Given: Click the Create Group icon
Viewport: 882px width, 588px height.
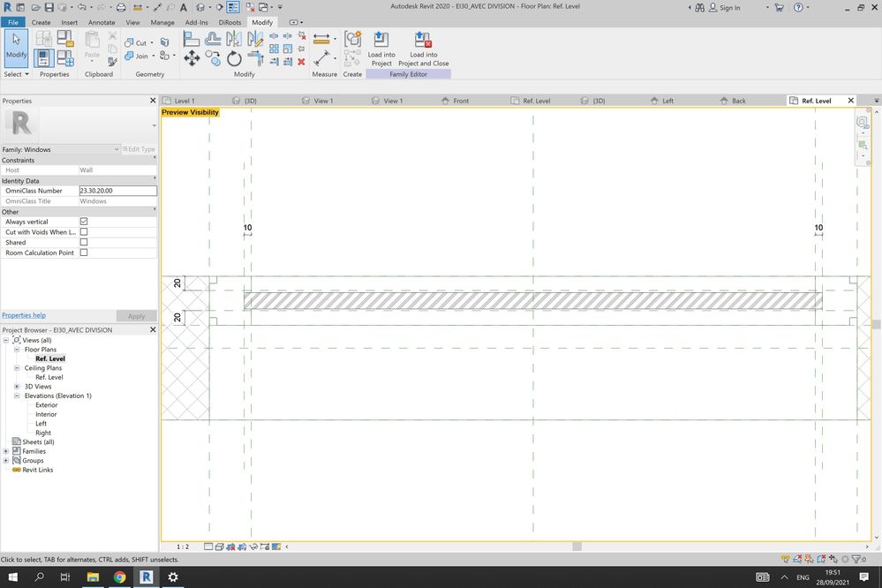Looking at the screenshot, I should coord(352,39).
